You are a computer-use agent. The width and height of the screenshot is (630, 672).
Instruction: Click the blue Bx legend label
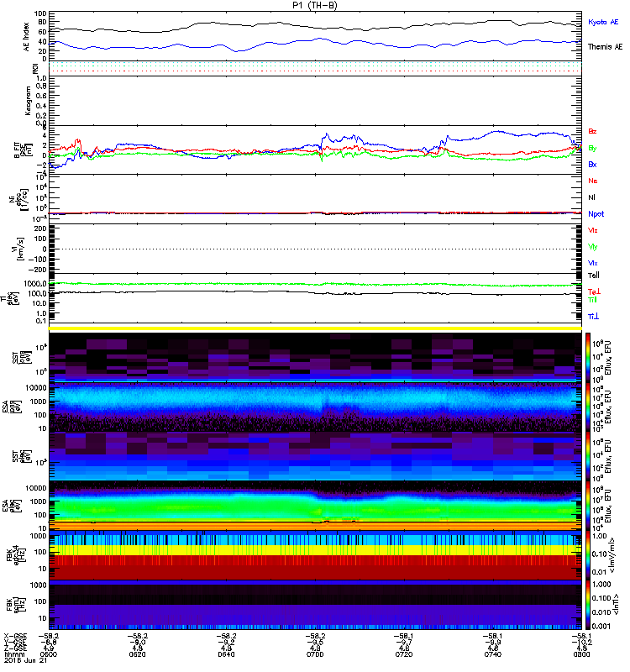coord(592,165)
